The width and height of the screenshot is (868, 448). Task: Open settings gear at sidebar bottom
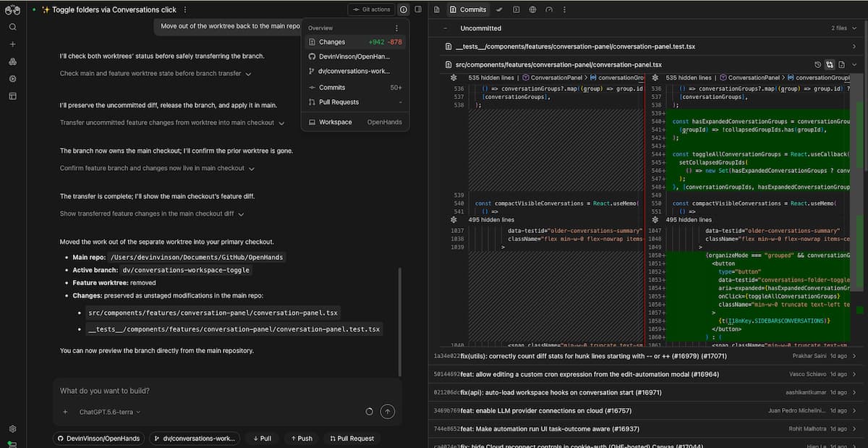pos(12,428)
